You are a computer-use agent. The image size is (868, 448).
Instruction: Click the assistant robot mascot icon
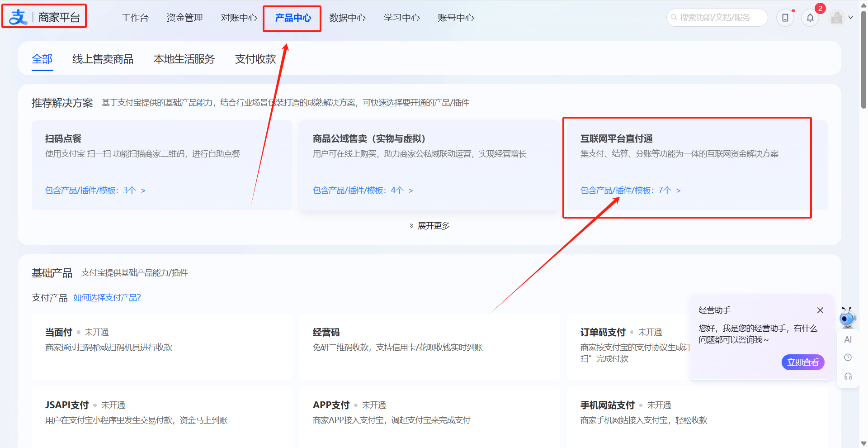tap(848, 317)
